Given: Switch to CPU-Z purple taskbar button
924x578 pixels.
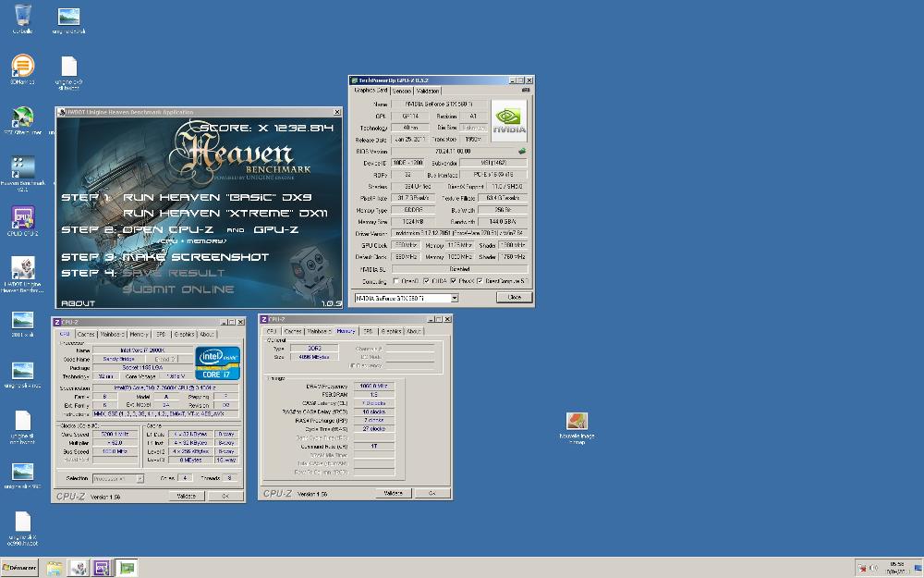Looking at the screenshot, I should click(x=102, y=568).
